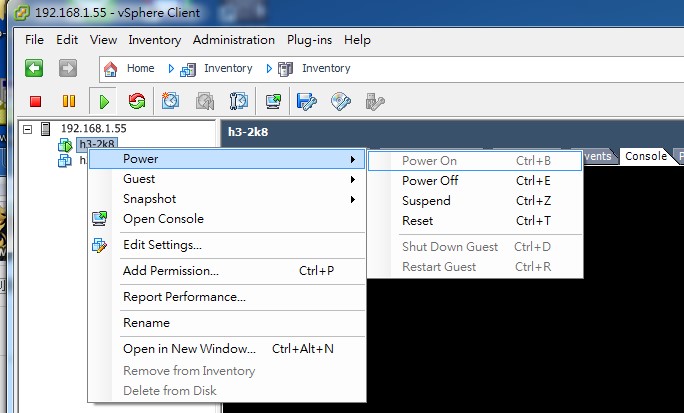The image size is (684, 413).
Task: Open Snapshot Manager from the toolbar
Action: click(239, 101)
